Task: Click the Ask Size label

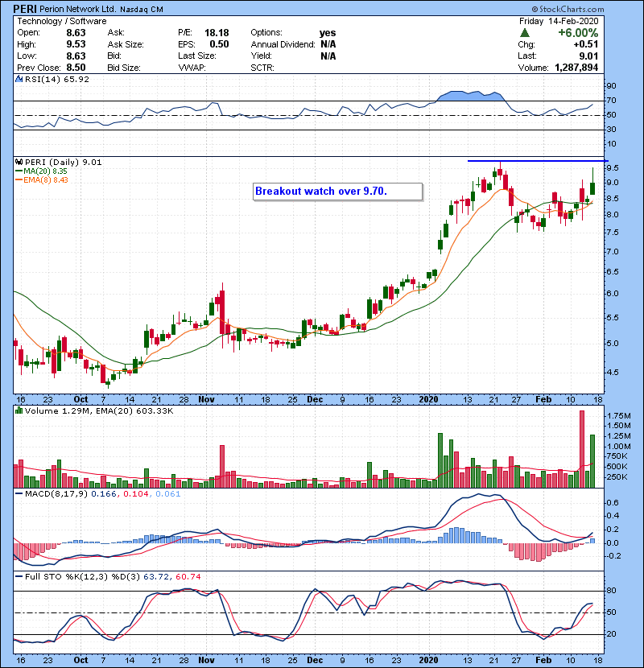Action: tap(126, 44)
